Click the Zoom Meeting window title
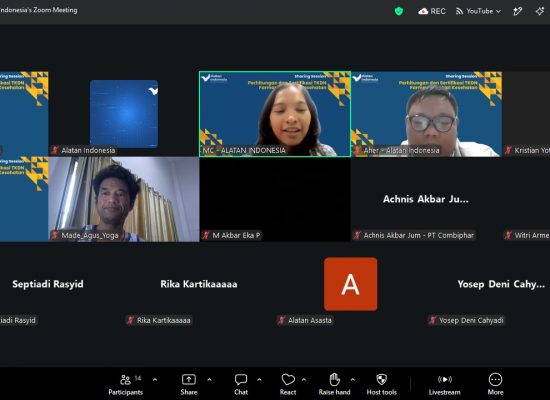The image size is (550, 400). click(x=39, y=10)
